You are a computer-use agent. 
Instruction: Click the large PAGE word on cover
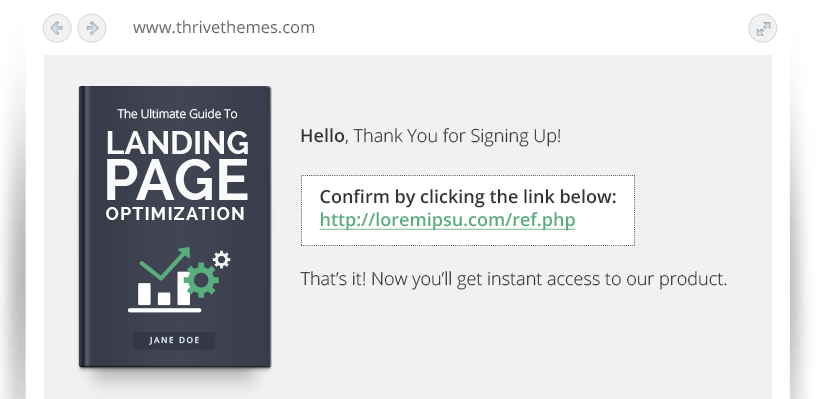click(177, 180)
